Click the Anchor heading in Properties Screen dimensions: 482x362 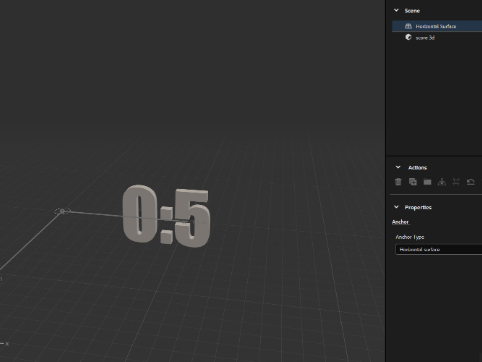pyautogui.click(x=400, y=222)
